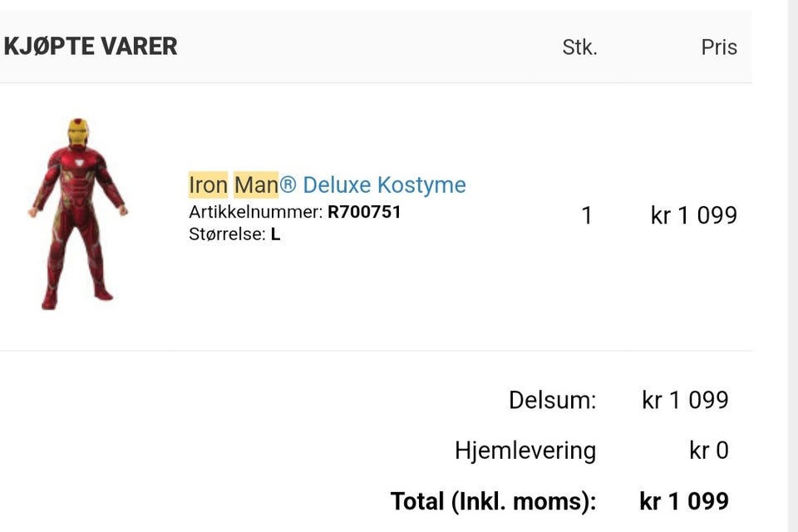The width and height of the screenshot is (798, 532).
Task: Click the Hjemlevering cost kr 0
Action: (x=708, y=451)
